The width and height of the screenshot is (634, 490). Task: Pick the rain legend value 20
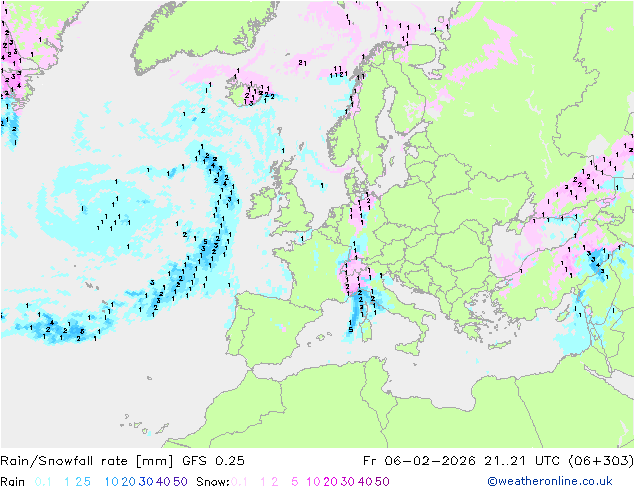(x=129, y=482)
